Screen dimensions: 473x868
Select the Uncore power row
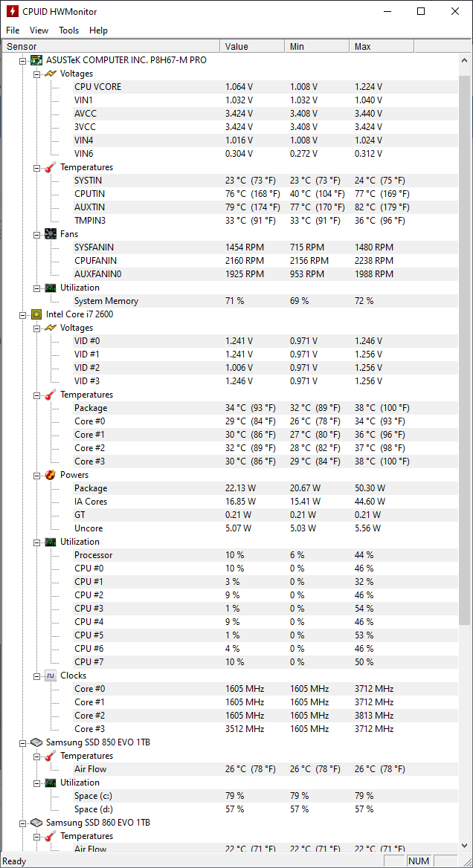266,528
